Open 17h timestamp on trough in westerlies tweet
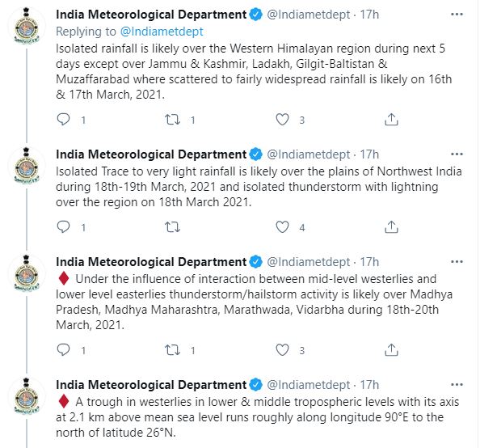 coord(369,385)
